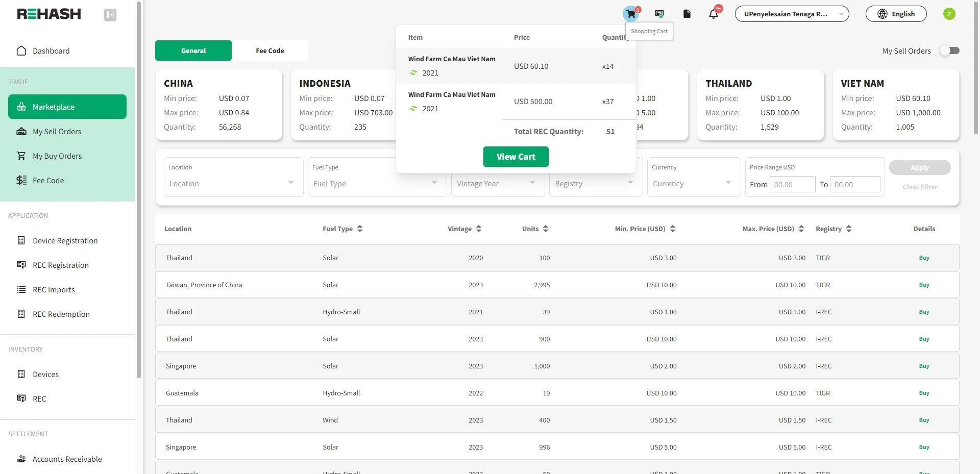Select cart item priced USD 60.10

pos(516,66)
